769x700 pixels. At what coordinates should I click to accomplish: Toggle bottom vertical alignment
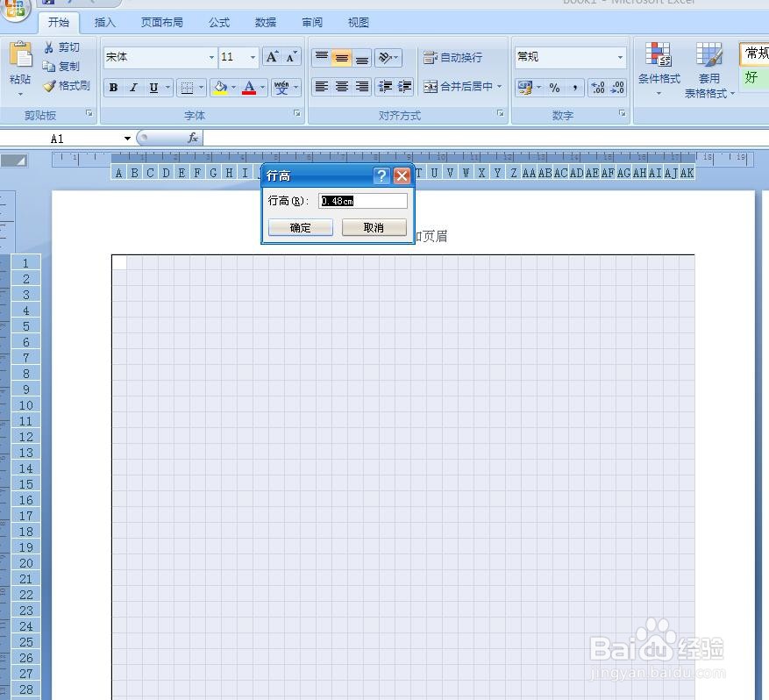pos(362,57)
